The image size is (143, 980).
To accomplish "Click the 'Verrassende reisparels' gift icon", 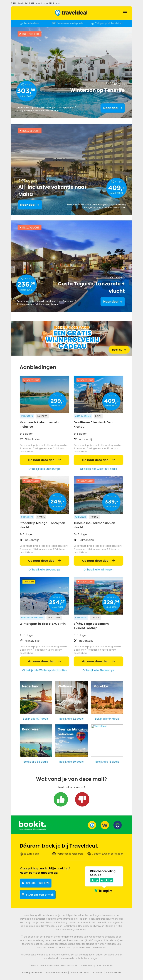I will click(x=53, y=23).
